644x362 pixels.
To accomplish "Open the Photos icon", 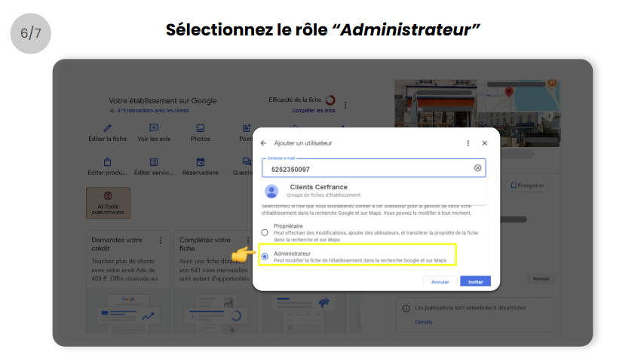I will pos(201,129).
